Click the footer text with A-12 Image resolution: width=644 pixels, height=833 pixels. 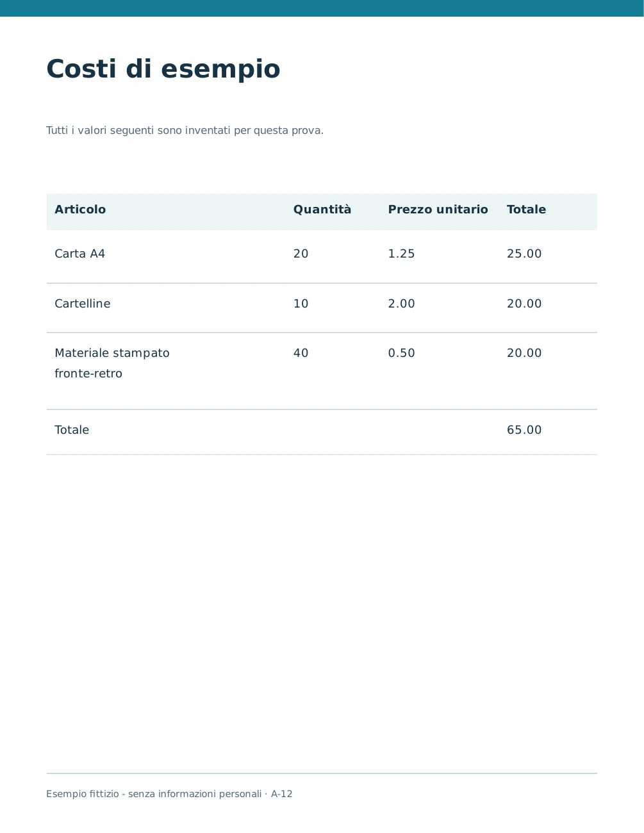click(x=169, y=794)
